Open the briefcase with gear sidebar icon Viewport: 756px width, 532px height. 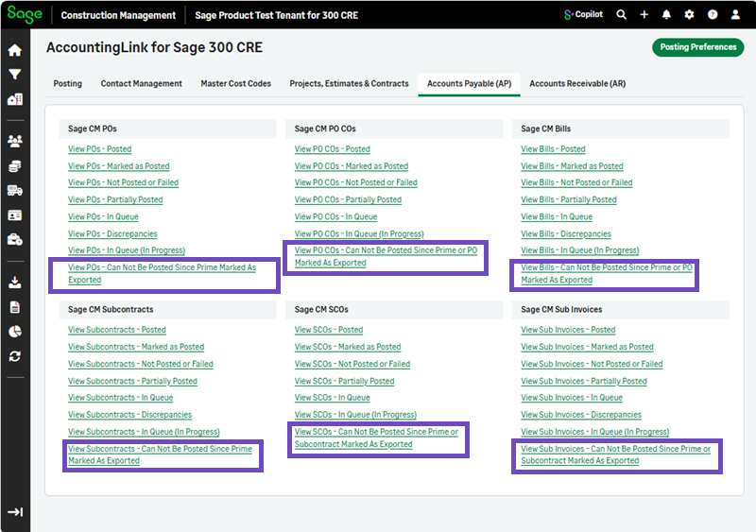coord(15,239)
